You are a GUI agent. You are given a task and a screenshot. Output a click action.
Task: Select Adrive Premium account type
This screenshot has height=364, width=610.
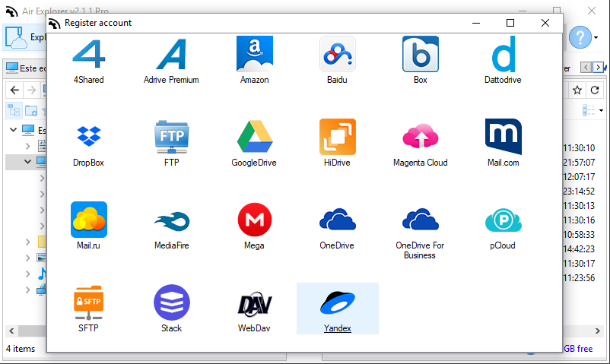172,60
